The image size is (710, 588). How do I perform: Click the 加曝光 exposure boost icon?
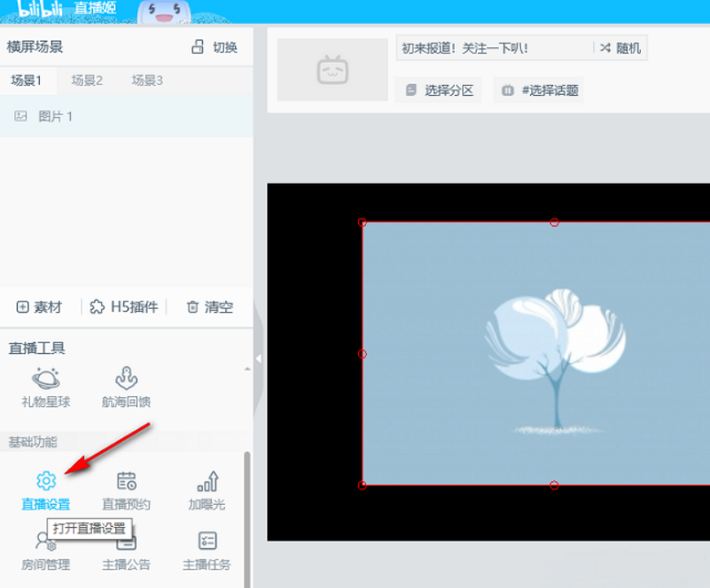click(x=207, y=482)
